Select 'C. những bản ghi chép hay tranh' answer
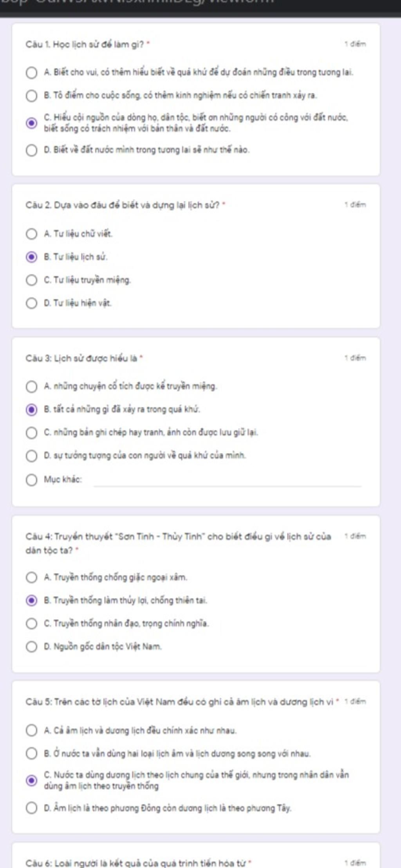Viewport: 401px width, 868px height. [31, 433]
